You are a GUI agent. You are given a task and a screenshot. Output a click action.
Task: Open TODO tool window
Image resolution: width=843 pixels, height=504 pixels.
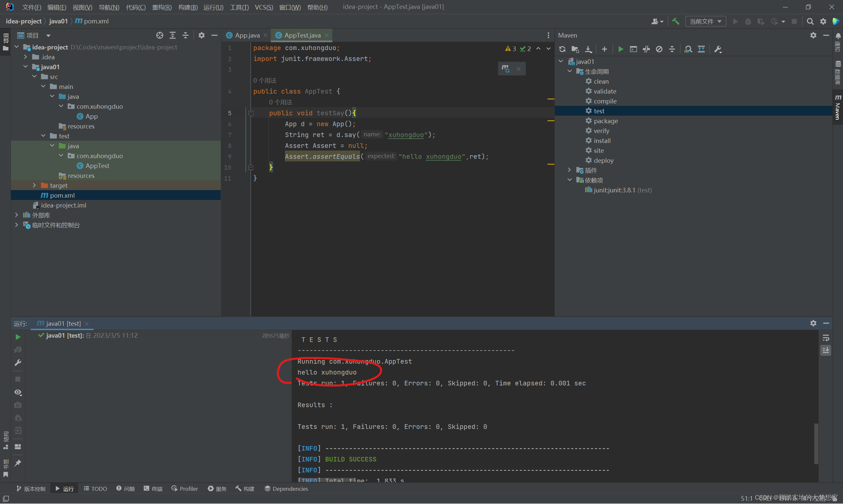[x=96, y=489]
